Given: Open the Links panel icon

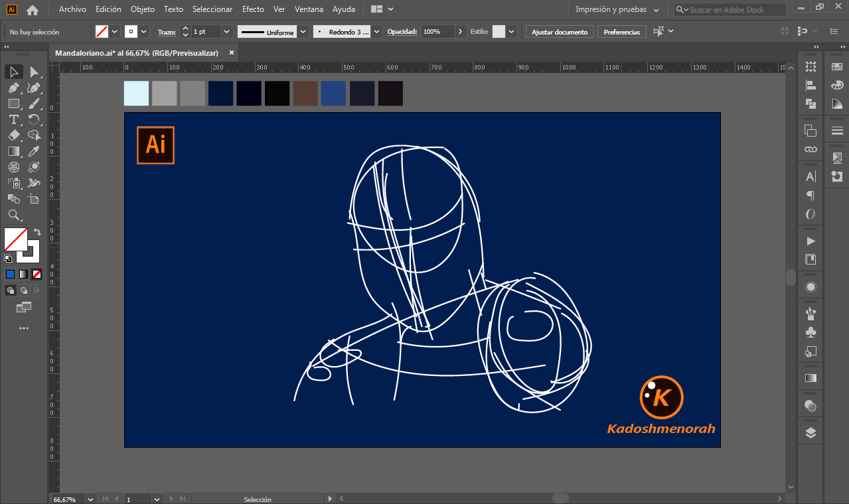Looking at the screenshot, I should click(x=810, y=149).
